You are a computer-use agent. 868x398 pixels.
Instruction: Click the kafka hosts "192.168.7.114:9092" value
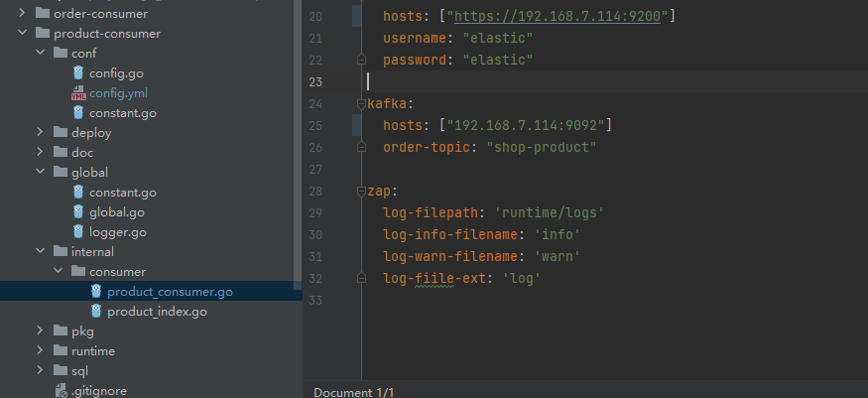[x=526, y=126]
